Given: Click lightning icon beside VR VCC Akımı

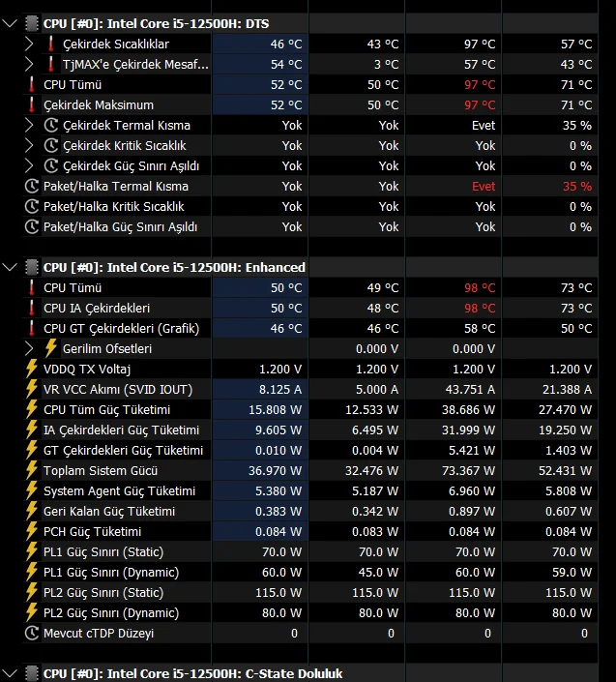Looking at the screenshot, I should (x=31, y=389).
